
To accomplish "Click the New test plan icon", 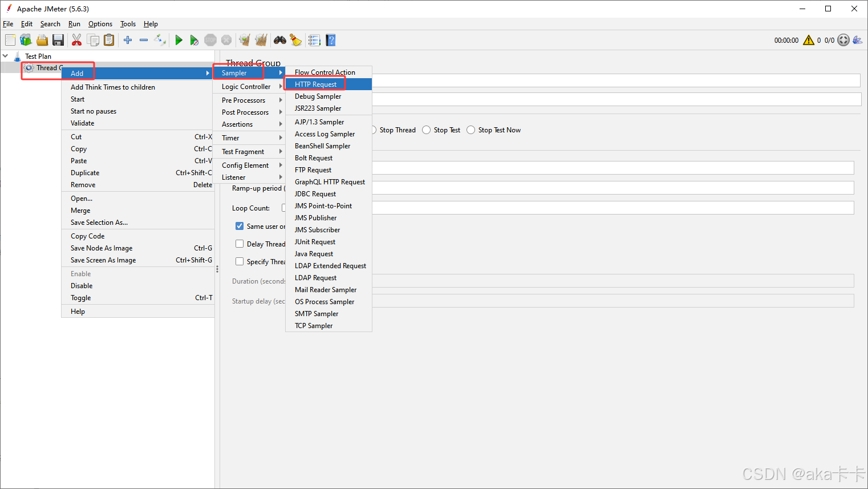I will click(x=10, y=40).
